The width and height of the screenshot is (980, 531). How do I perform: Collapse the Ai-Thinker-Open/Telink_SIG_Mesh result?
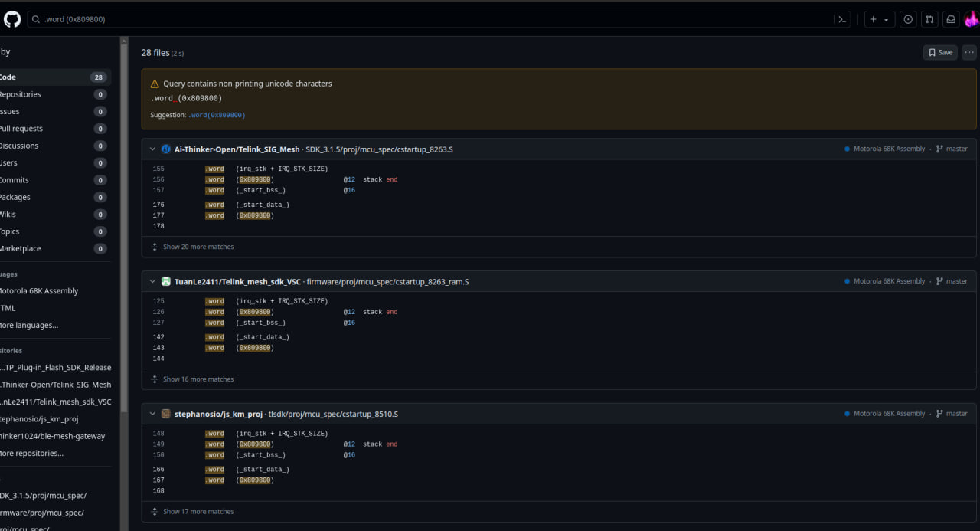152,149
